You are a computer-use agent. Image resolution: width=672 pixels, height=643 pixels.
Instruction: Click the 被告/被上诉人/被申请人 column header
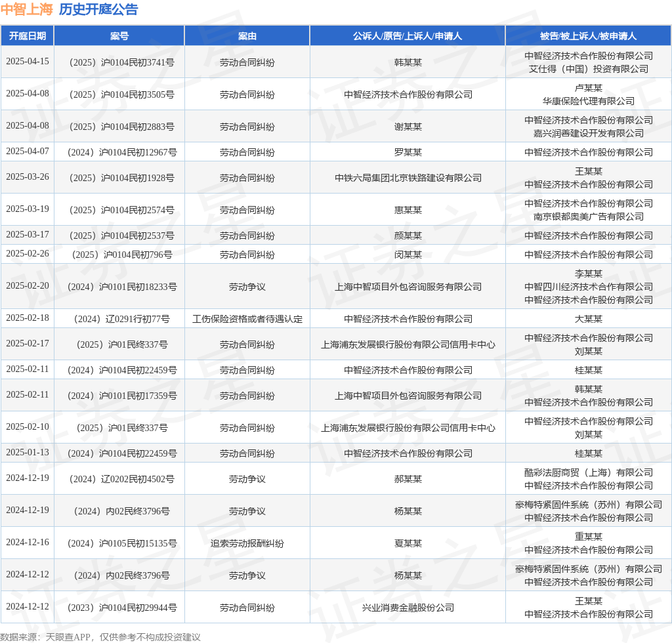click(588, 36)
